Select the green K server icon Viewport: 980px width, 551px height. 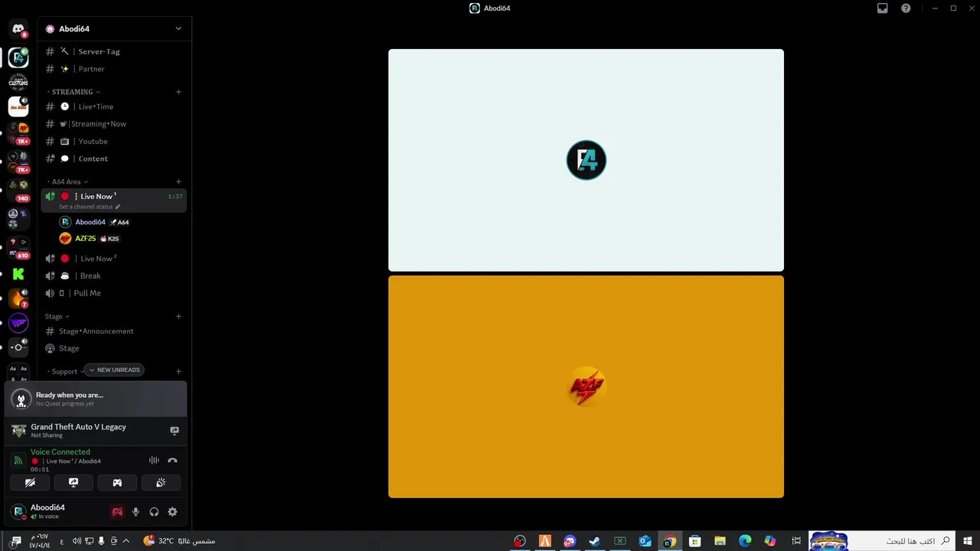(18, 274)
